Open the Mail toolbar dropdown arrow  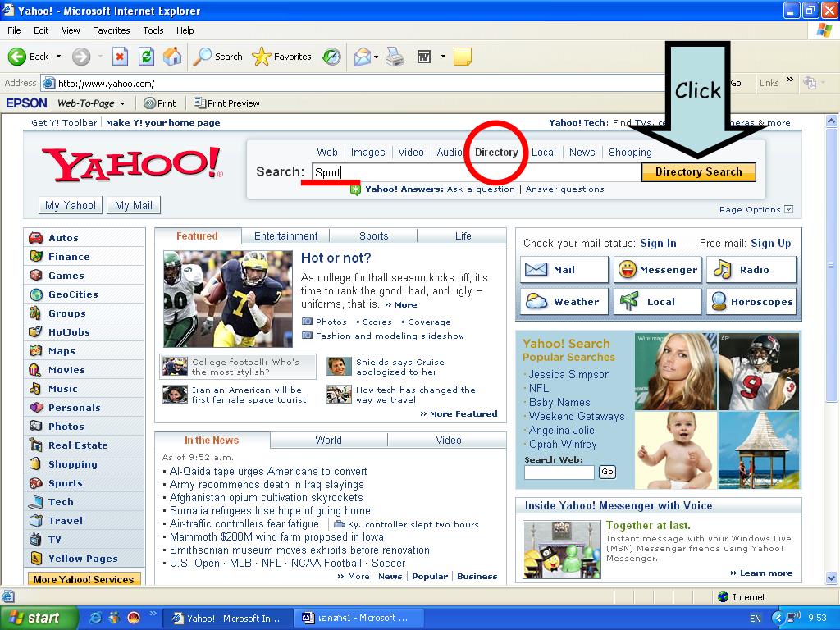(x=376, y=57)
